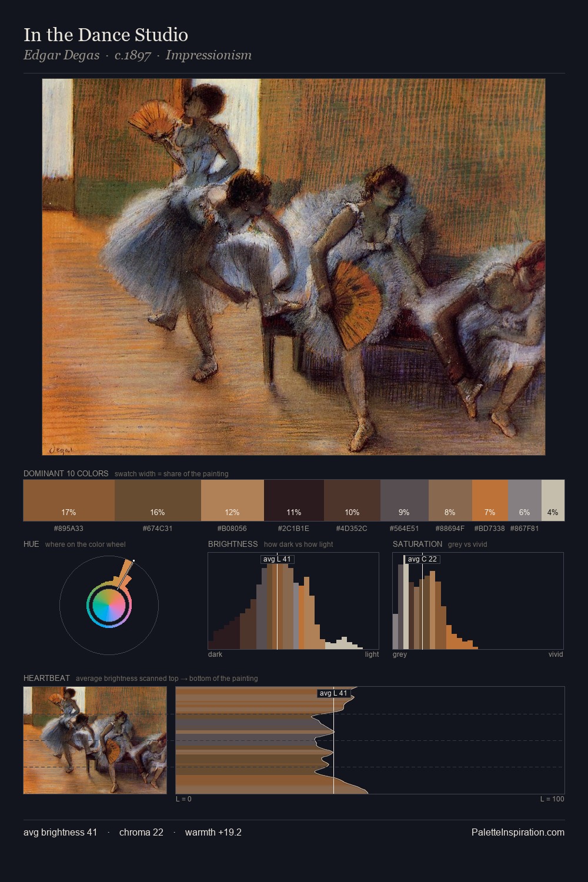Click the hex code label #88694F
The width and height of the screenshot is (588, 882).
[450, 529]
